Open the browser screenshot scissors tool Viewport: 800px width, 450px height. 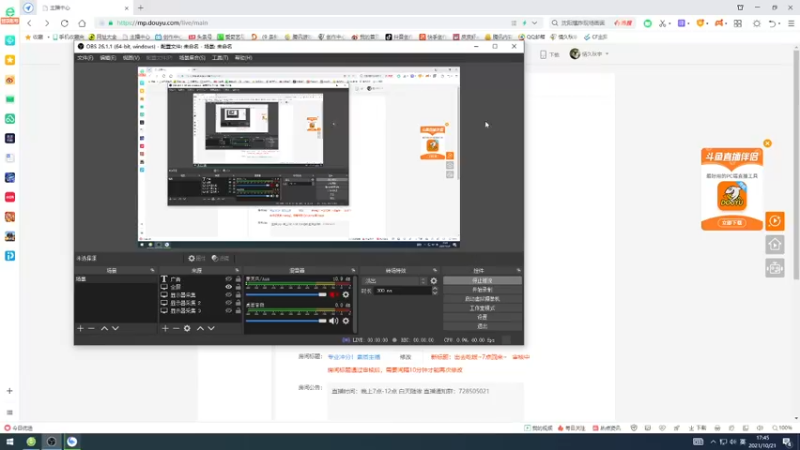pos(662,23)
